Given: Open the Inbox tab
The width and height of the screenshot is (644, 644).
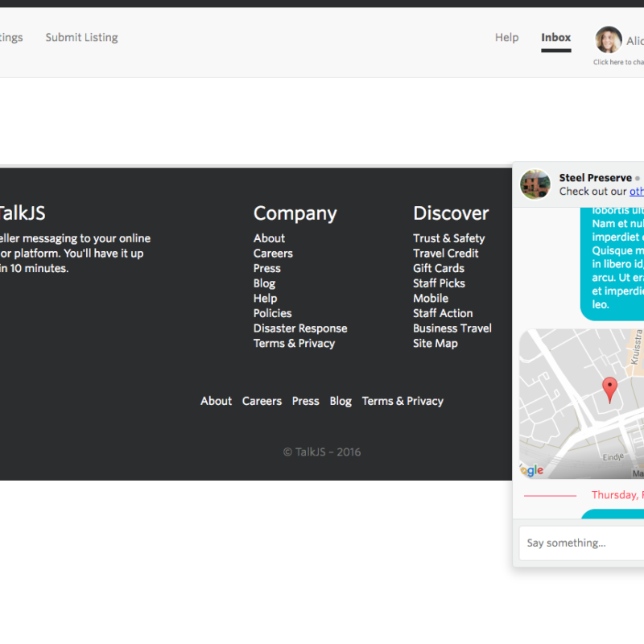Looking at the screenshot, I should click(555, 38).
